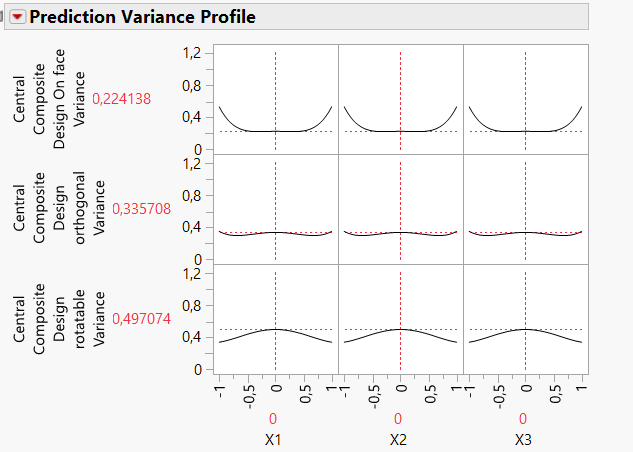Click the 0,5 tick on the X2 axis
Image resolution: width=633 pixels, height=452 pixels.
430,394
